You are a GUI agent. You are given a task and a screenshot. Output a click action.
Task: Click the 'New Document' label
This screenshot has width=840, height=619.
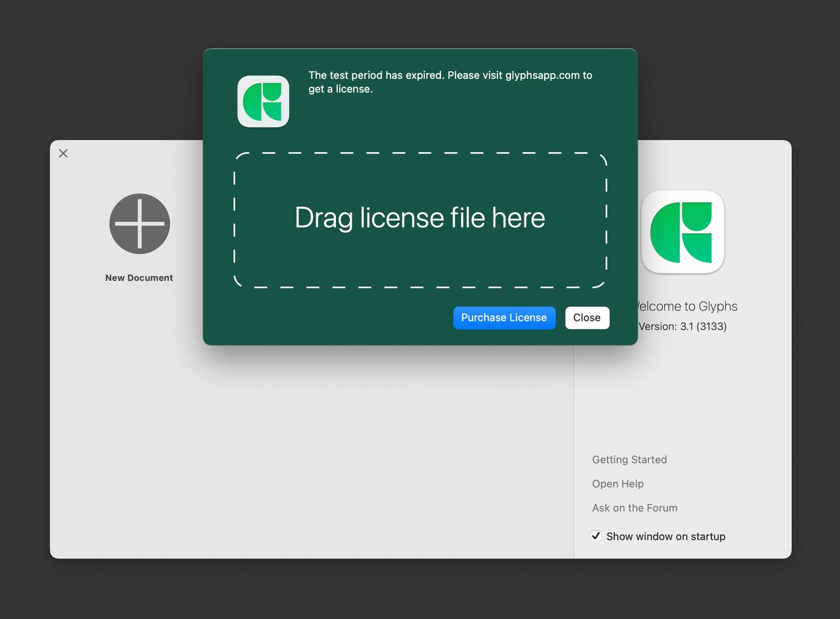pyautogui.click(x=139, y=278)
